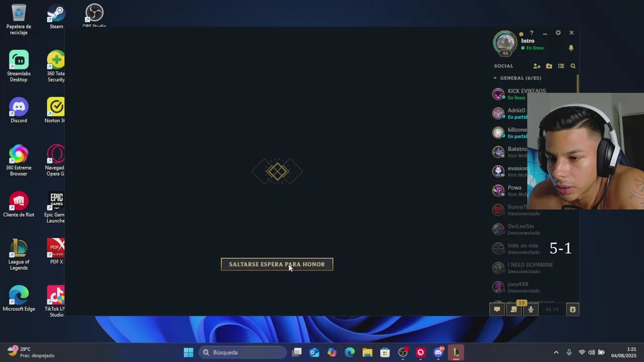Open TikTok LIVE Studio shortcut
Image resolution: width=644 pixels, height=362 pixels.
pos(55,302)
